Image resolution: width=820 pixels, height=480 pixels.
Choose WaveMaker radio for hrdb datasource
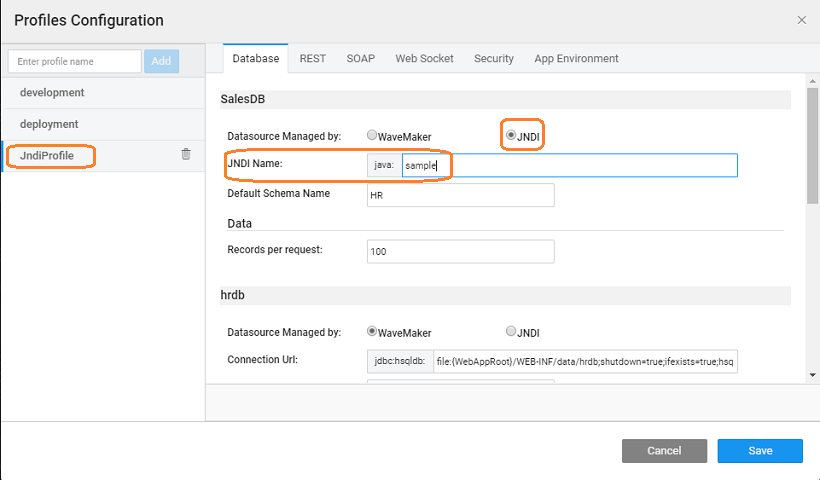(372, 332)
